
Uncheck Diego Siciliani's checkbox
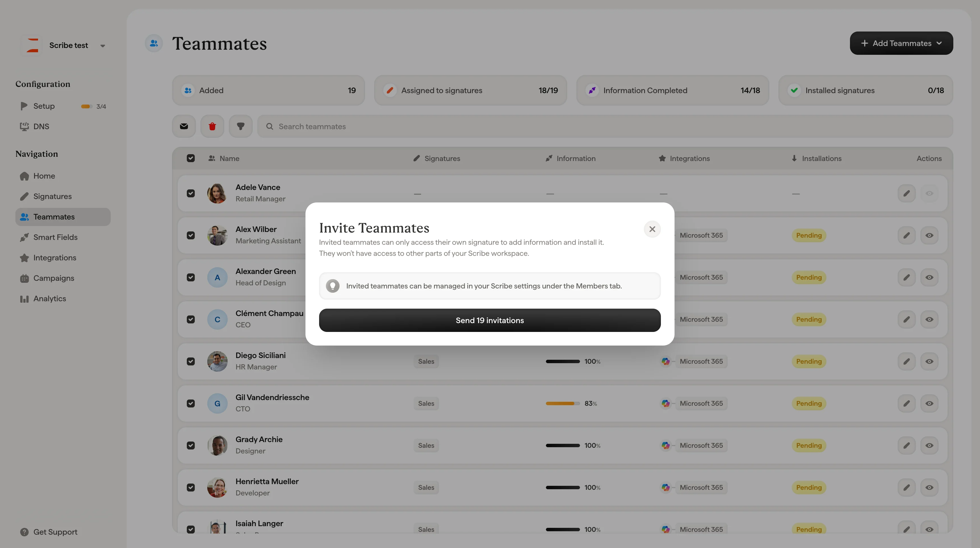[x=190, y=361]
